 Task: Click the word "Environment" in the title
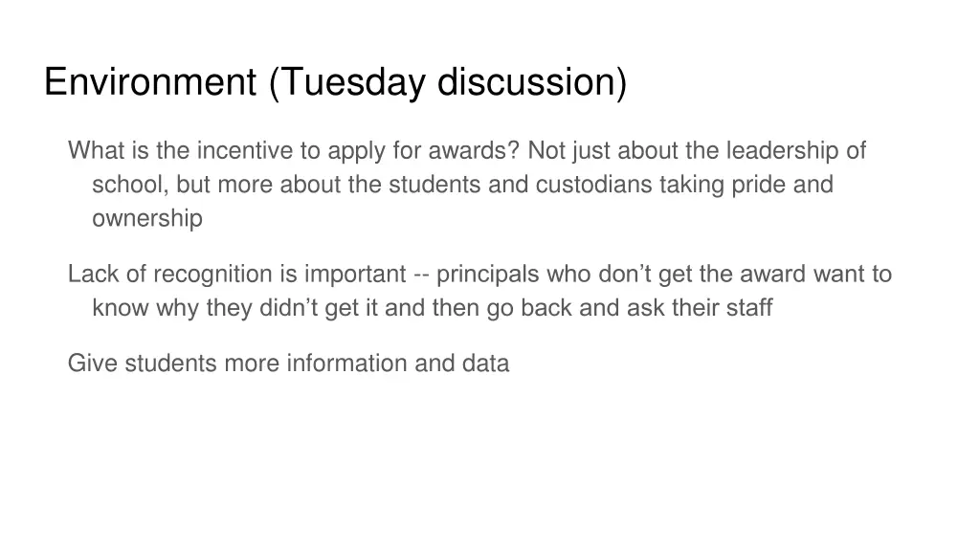(150, 82)
